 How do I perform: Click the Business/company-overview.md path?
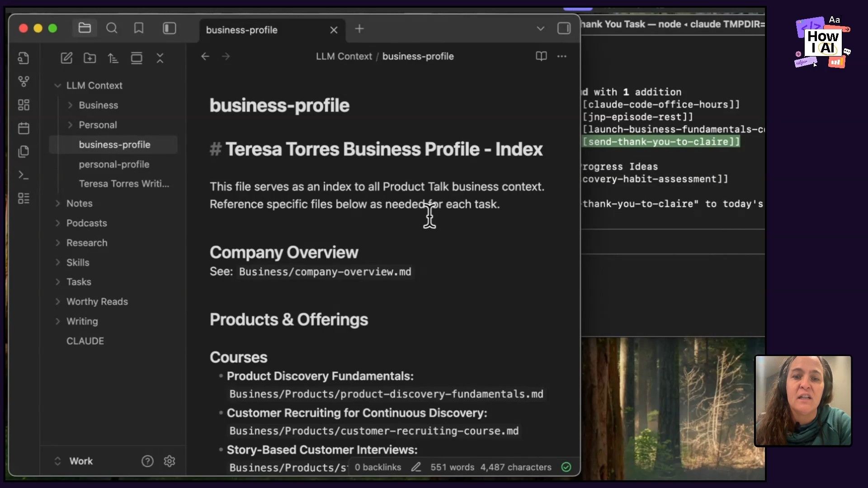click(325, 272)
